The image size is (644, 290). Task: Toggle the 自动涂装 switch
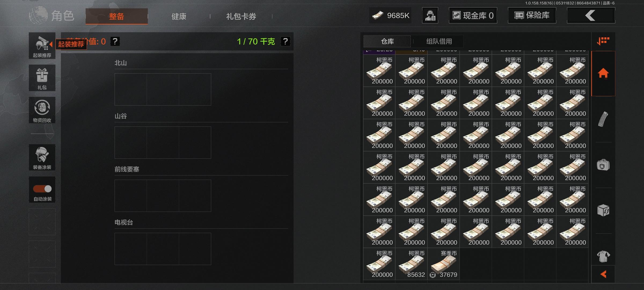pyautogui.click(x=42, y=189)
